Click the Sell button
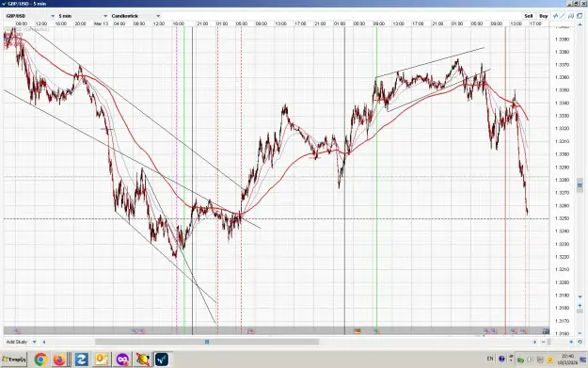 (529, 16)
